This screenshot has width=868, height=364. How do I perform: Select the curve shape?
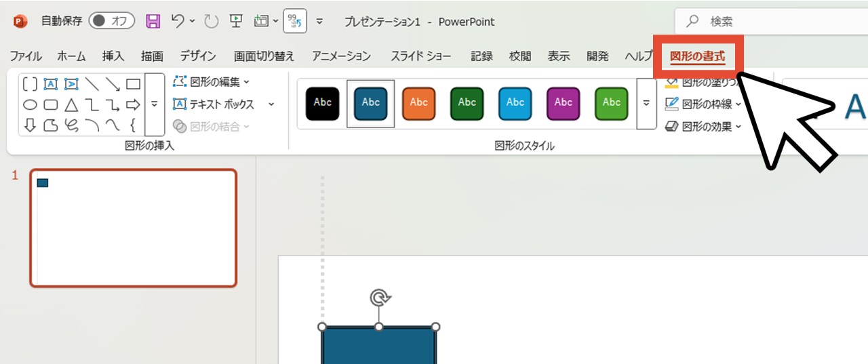(x=113, y=125)
